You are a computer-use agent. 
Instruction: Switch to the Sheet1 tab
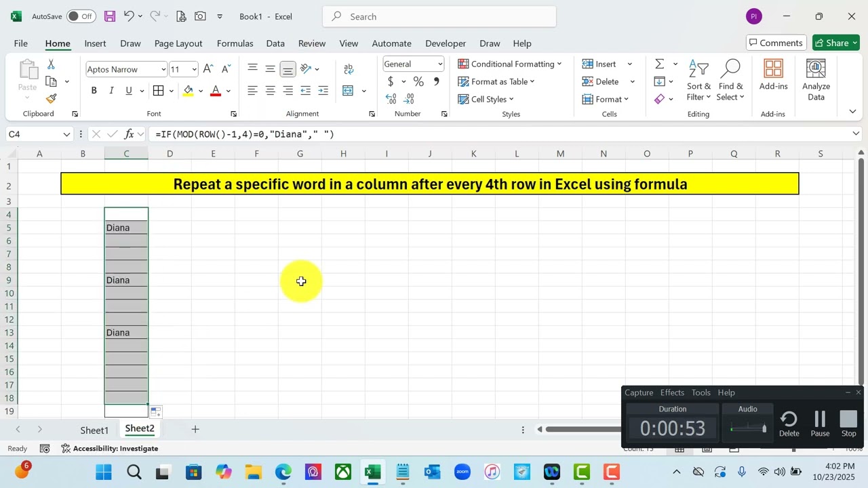pos(94,430)
